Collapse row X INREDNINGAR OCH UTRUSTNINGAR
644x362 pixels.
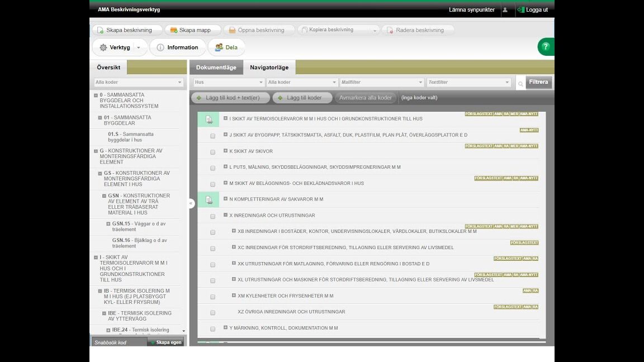click(x=225, y=215)
